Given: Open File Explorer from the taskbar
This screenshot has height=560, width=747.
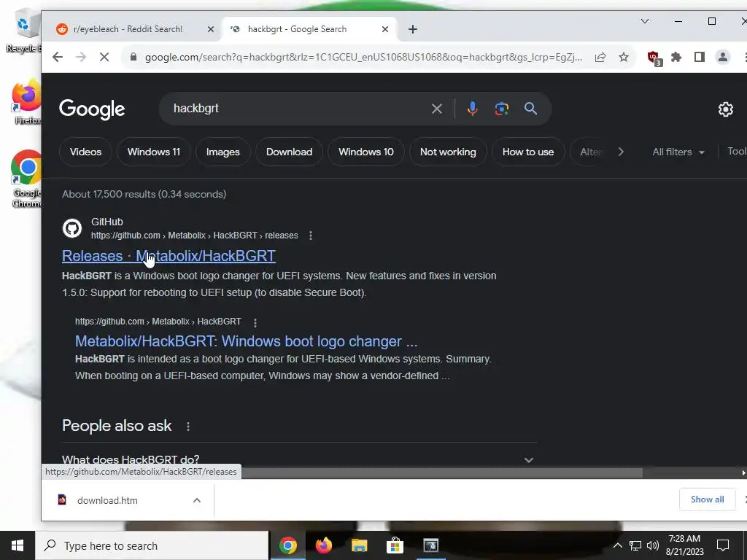Looking at the screenshot, I should coord(359,545).
